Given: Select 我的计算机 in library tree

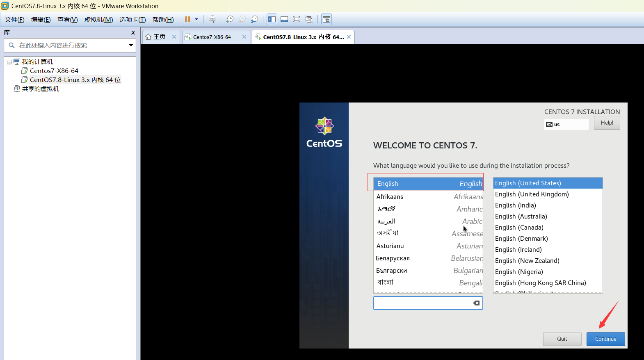Looking at the screenshot, I should 37,62.
